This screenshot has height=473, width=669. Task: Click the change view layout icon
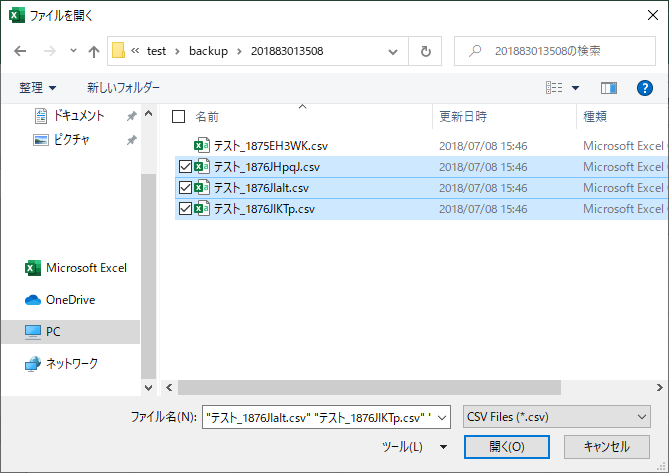[554, 88]
